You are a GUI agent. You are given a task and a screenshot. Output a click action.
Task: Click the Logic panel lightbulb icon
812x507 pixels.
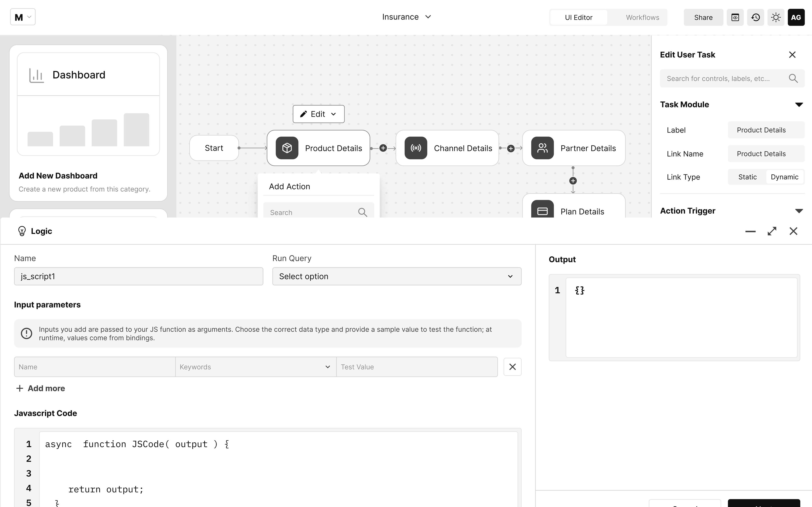click(22, 231)
